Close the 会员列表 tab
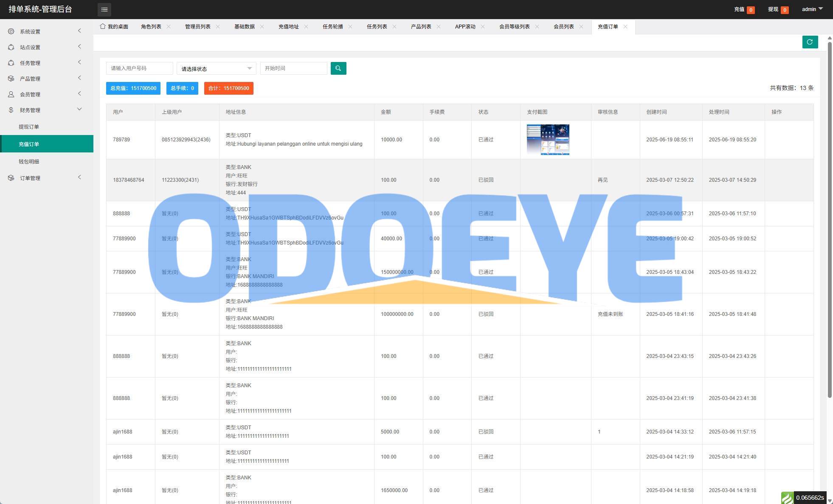 click(x=581, y=27)
